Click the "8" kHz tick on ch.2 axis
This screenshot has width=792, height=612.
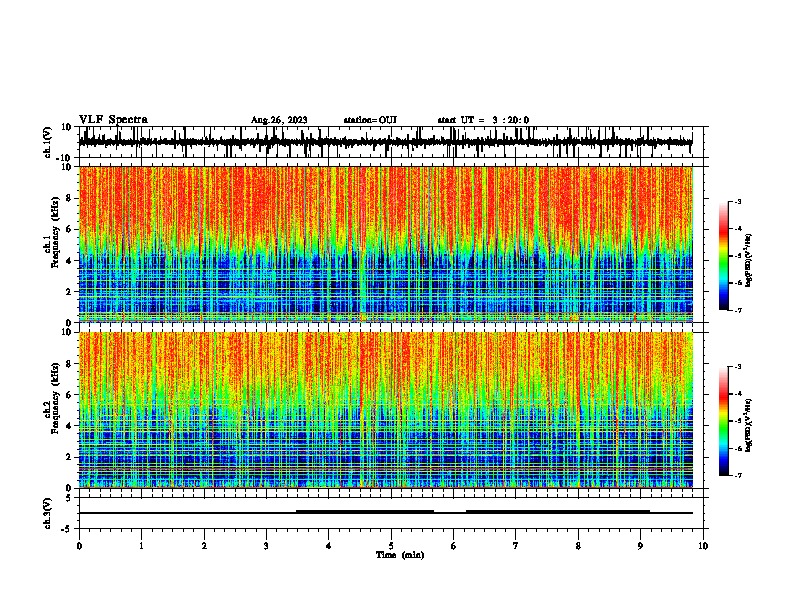click(69, 364)
